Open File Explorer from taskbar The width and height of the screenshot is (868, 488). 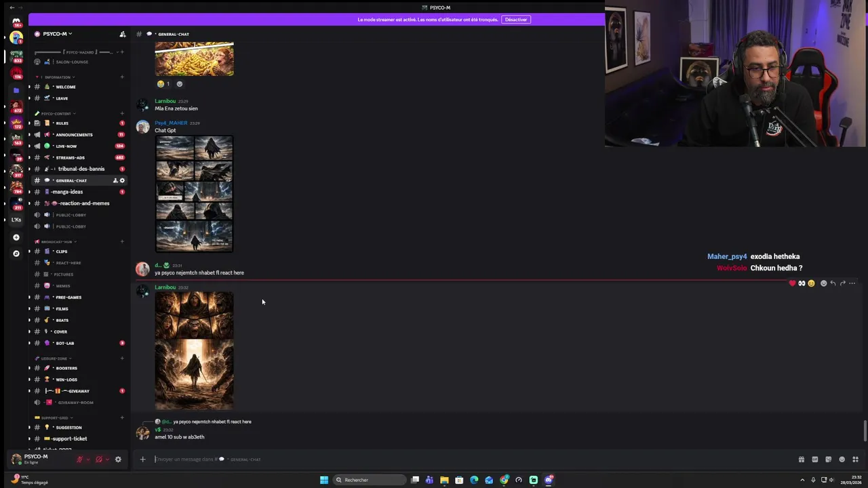[444, 480]
